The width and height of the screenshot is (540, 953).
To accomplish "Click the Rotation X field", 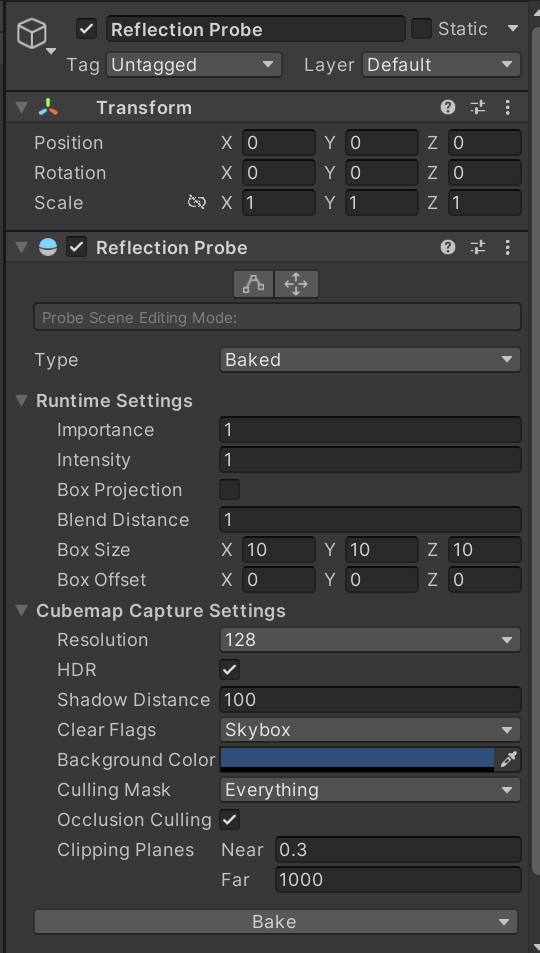I will [x=279, y=173].
